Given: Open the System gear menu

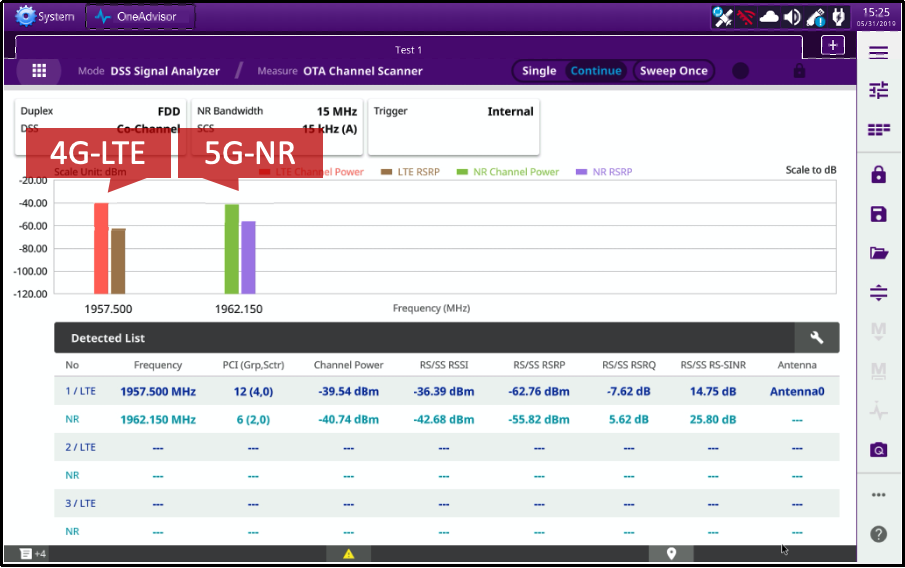Looking at the screenshot, I should click(x=46, y=16).
